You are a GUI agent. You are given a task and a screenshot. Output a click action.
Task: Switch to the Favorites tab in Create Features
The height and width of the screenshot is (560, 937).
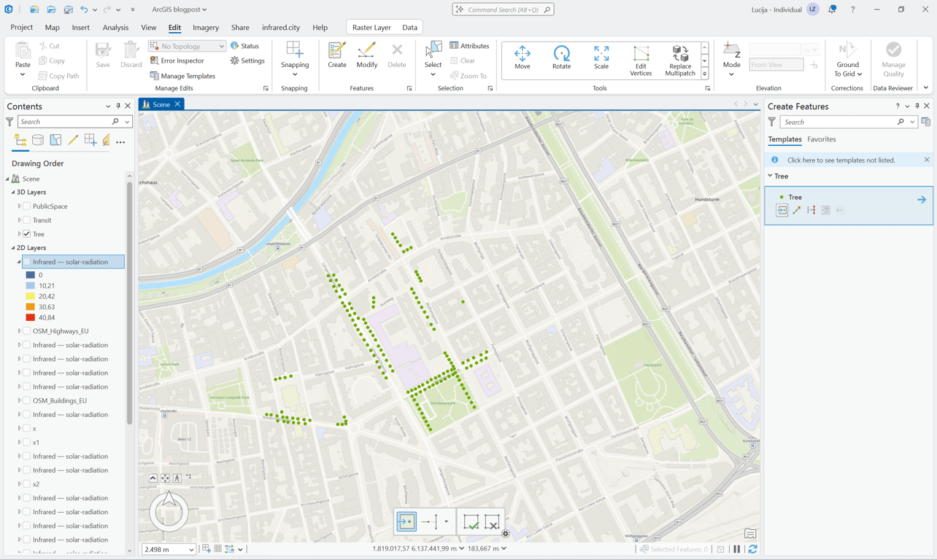pos(822,139)
